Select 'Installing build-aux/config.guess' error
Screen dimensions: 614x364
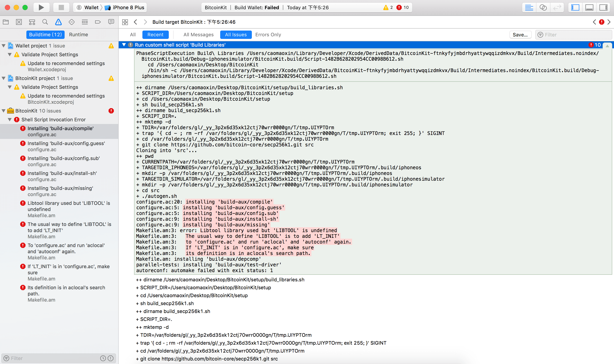coord(59,146)
